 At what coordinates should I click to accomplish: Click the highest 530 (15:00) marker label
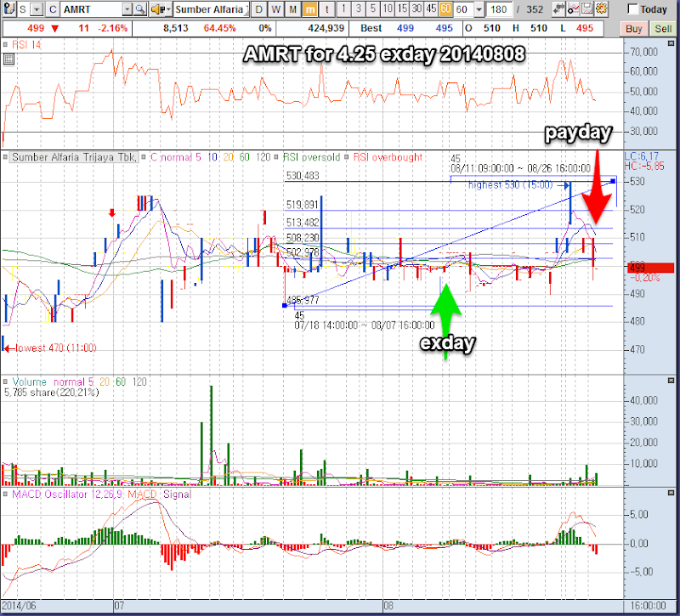click(511, 185)
